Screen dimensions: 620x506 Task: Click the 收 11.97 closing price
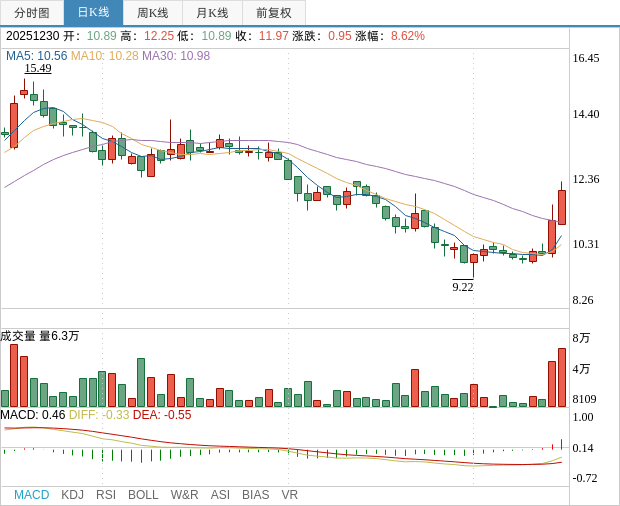coord(262,36)
